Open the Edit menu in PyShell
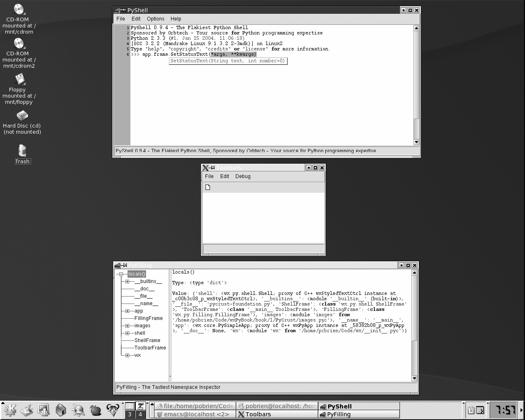 click(136, 19)
